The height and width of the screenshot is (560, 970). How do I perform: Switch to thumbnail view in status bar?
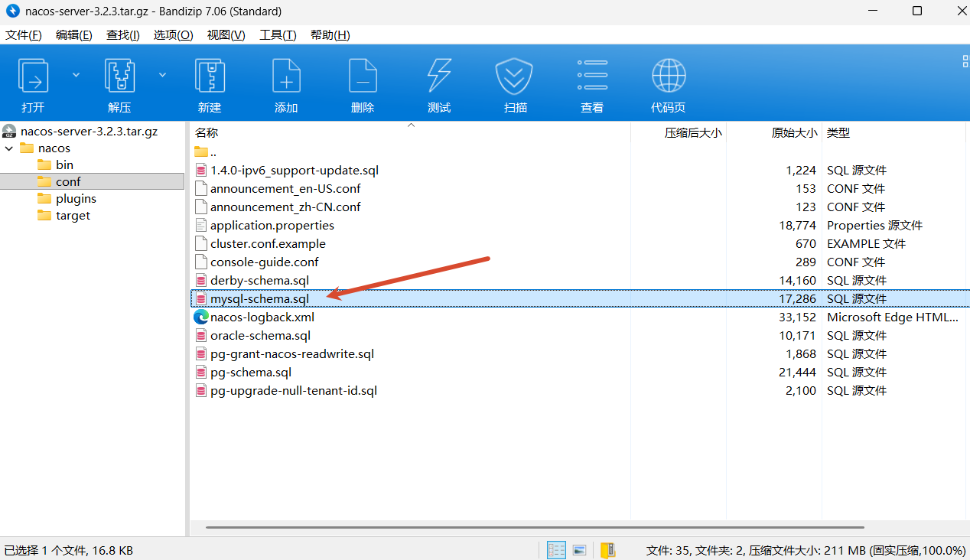tap(580, 550)
